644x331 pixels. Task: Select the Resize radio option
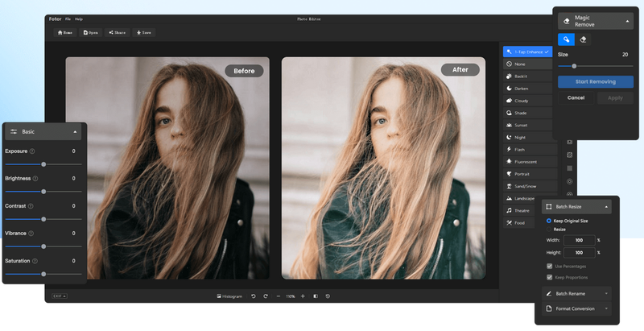(549, 230)
